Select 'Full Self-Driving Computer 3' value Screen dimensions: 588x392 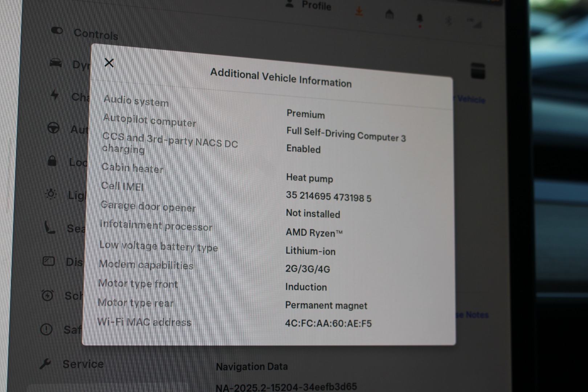pyautogui.click(x=346, y=134)
